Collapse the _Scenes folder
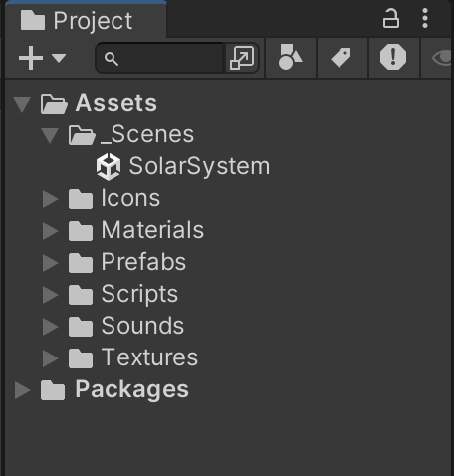 coord(50,135)
